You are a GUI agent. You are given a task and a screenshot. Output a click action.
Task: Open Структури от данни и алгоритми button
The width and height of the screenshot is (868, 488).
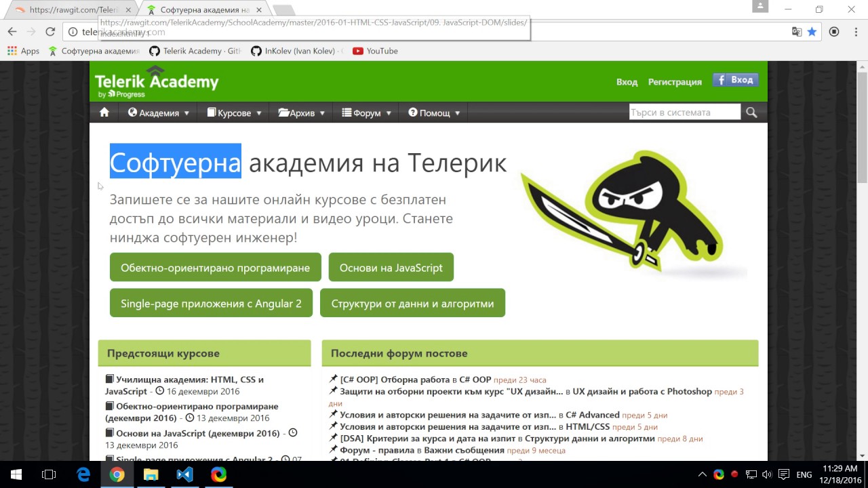tap(412, 303)
